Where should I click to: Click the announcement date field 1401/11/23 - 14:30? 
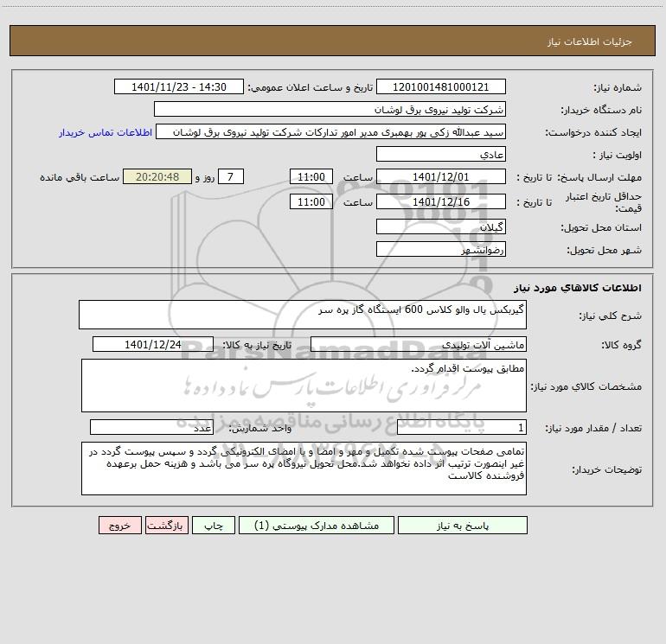tap(179, 86)
